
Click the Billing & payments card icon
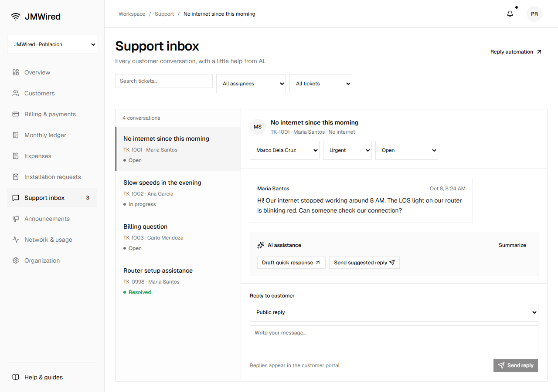16,114
